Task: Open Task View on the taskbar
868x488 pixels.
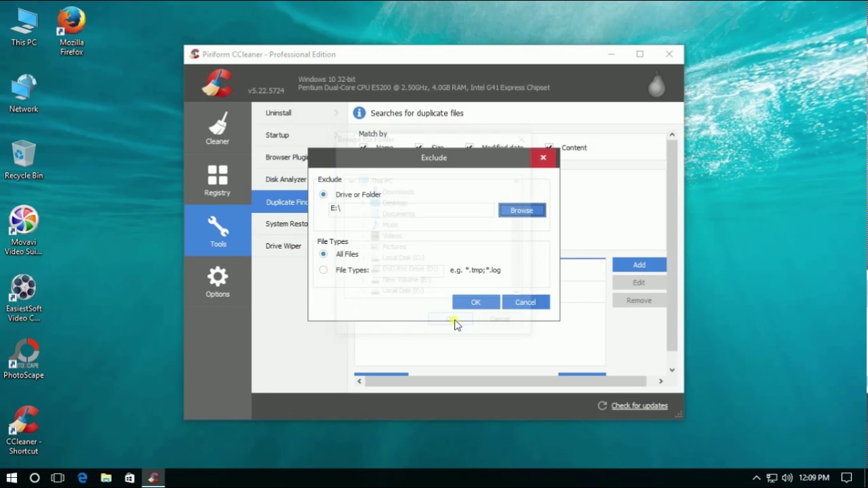Action: pyautogui.click(x=58, y=478)
